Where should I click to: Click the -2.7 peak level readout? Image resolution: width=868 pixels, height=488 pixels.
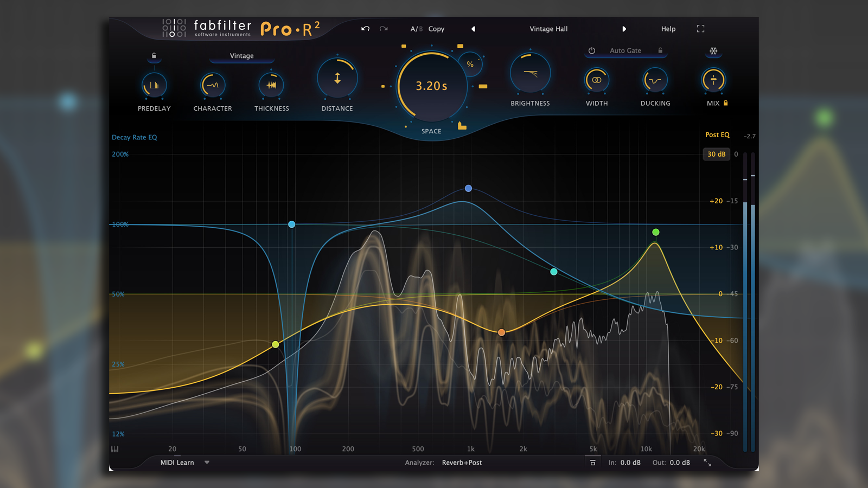click(749, 136)
